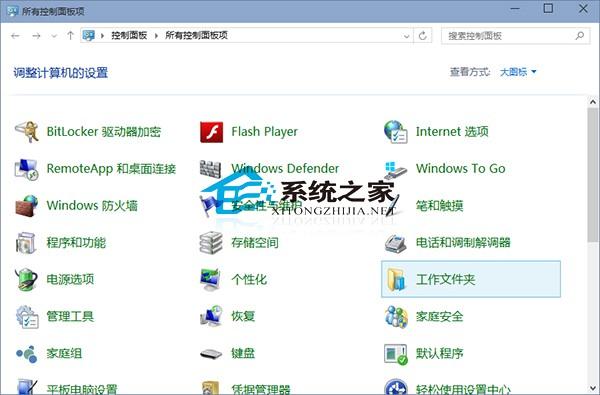Screen dimensions: 600x395
Task: Open the BitLocker drive encryption icon
Action: click(x=27, y=132)
